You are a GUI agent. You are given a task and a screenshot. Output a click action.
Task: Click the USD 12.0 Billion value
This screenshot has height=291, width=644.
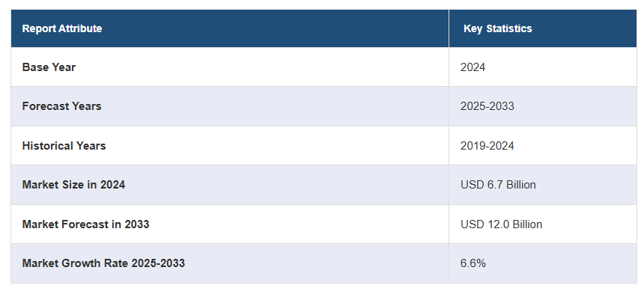click(502, 224)
